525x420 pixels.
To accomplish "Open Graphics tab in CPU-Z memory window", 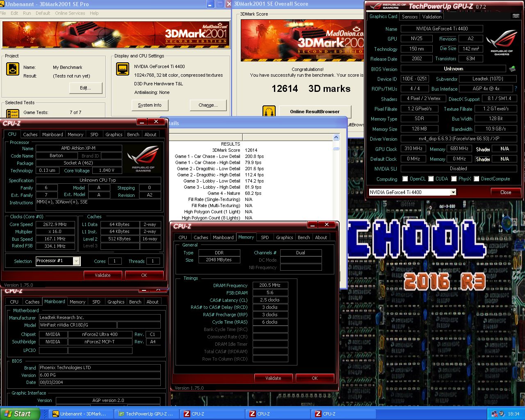I will click(x=285, y=237).
